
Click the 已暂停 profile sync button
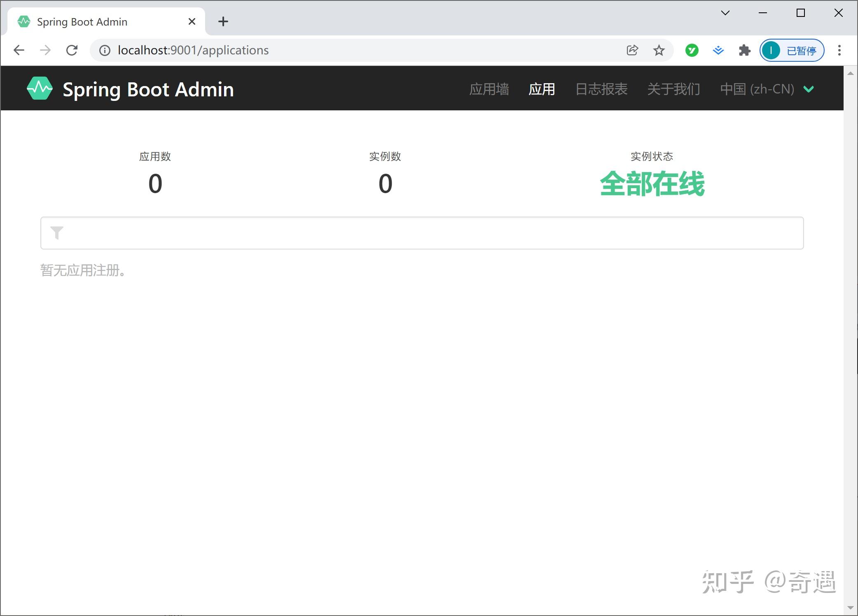click(x=791, y=50)
